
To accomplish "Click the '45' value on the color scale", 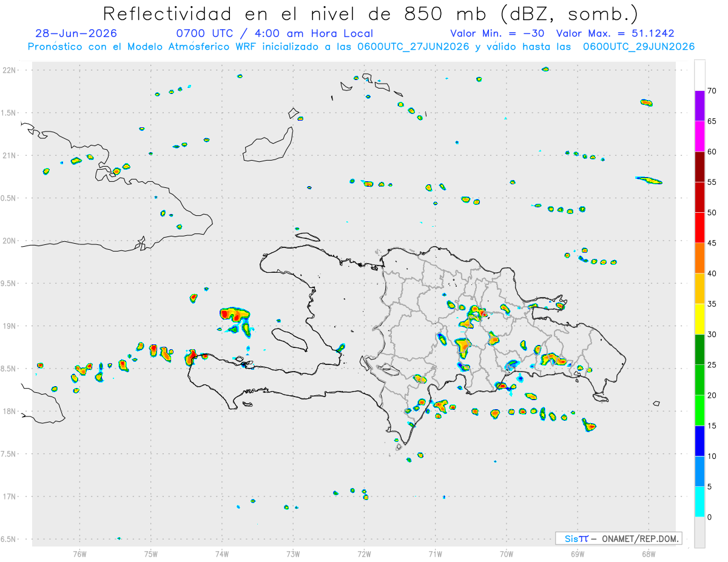I will (x=712, y=243).
